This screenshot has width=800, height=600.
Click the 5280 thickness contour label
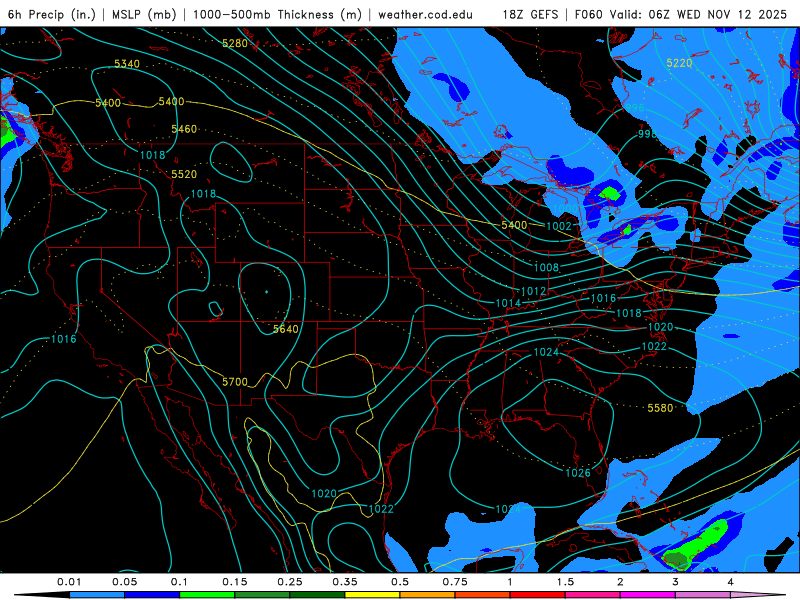(x=235, y=43)
